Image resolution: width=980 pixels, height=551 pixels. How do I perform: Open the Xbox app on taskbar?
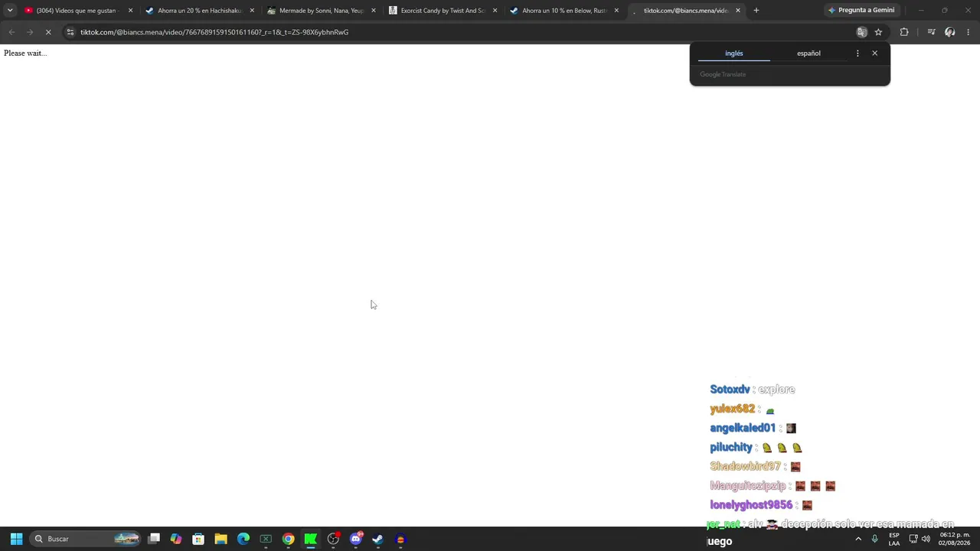pyautogui.click(x=266, y=539)
